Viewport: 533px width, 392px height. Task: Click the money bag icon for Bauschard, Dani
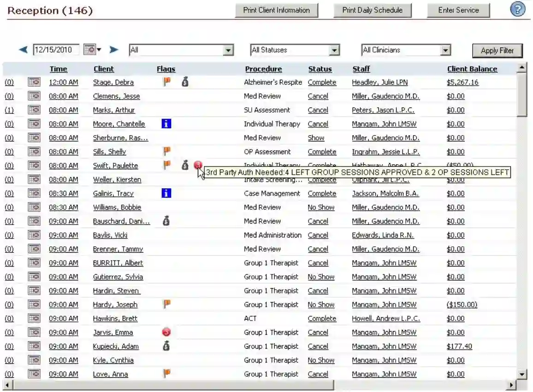[x=166, y=221]
